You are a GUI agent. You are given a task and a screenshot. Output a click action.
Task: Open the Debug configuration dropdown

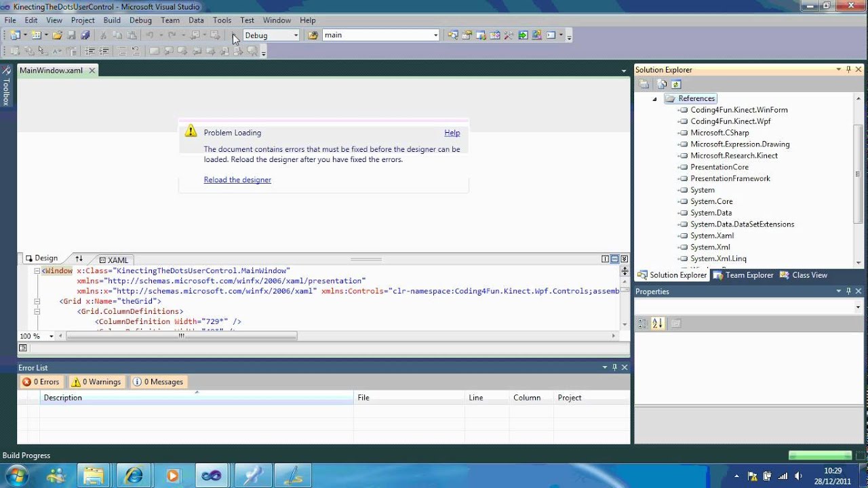point(296,35)
